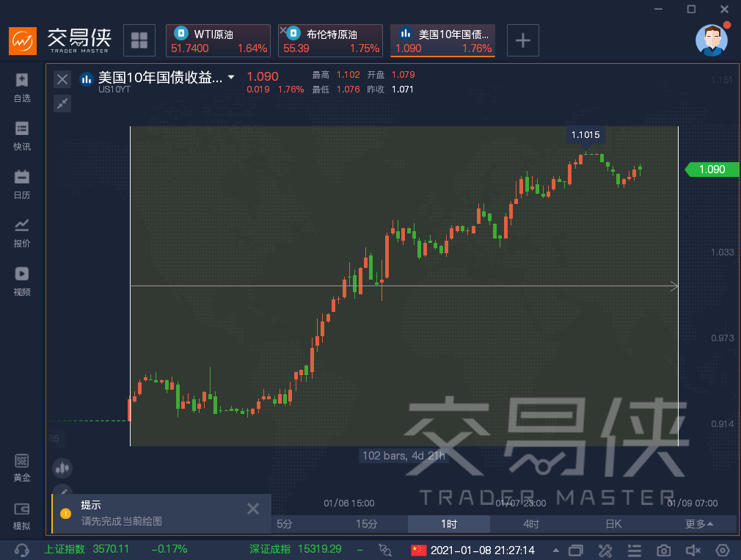
Task: Open the 日历 calendar sidebar item
Action: [x=22, y=185]
